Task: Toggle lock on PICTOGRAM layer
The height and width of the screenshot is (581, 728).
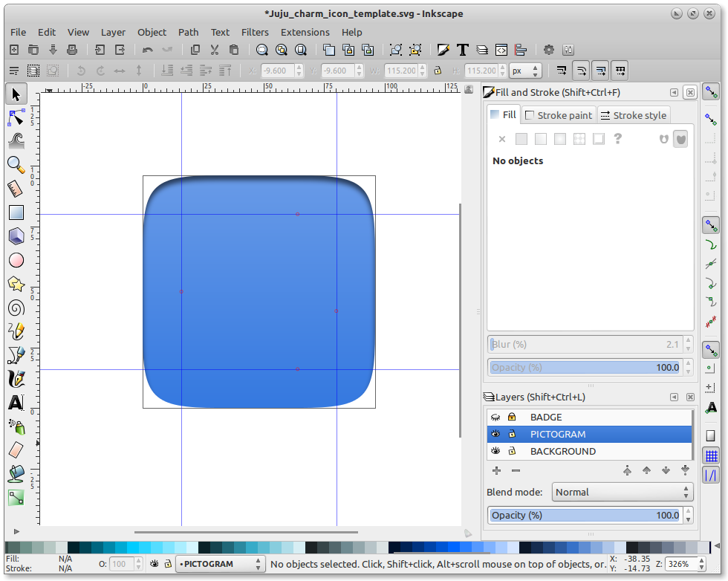Action: click(512, 435)
